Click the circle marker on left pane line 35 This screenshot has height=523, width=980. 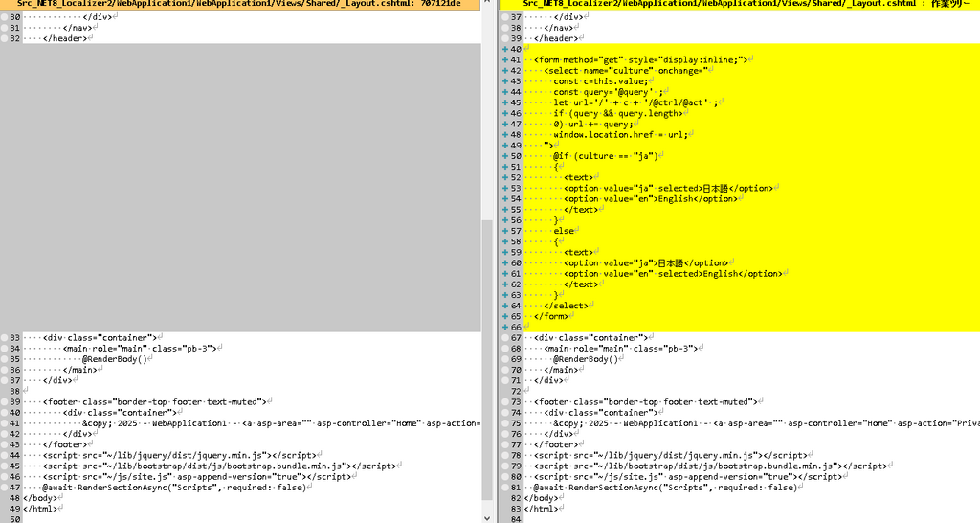coord(5,359)
